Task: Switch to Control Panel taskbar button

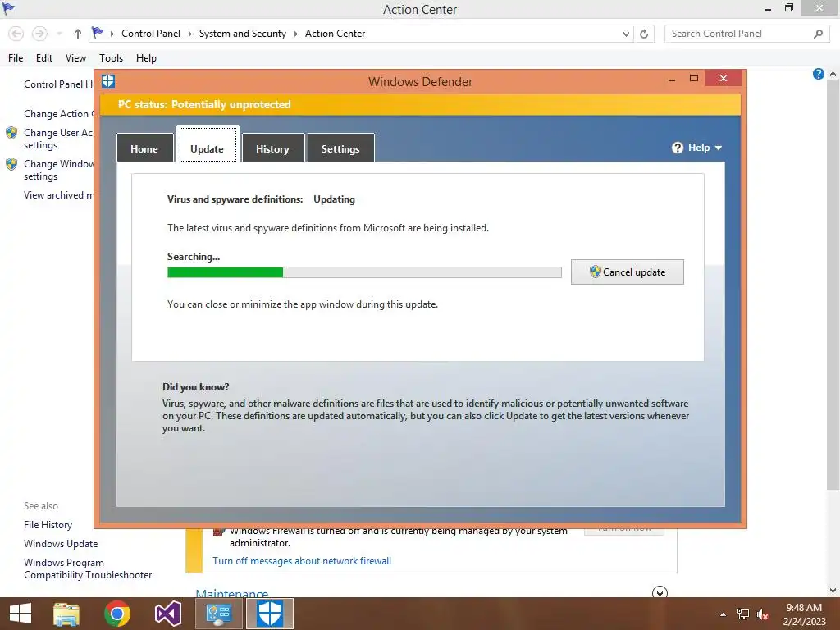Action: click(x=218, y=614)
